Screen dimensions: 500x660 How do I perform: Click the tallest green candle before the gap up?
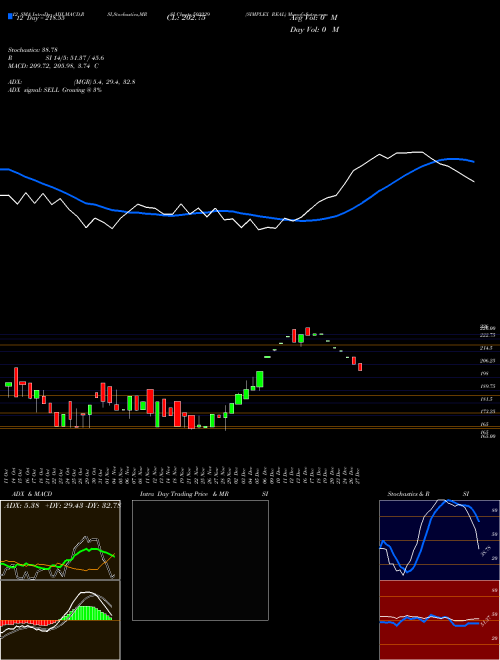click(260, 379)
